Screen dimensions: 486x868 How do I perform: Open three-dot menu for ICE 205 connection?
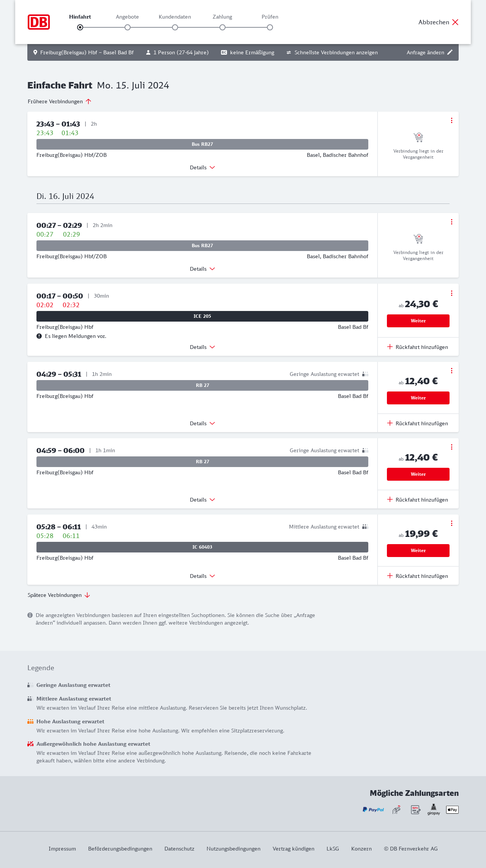[x=451, y=293]
